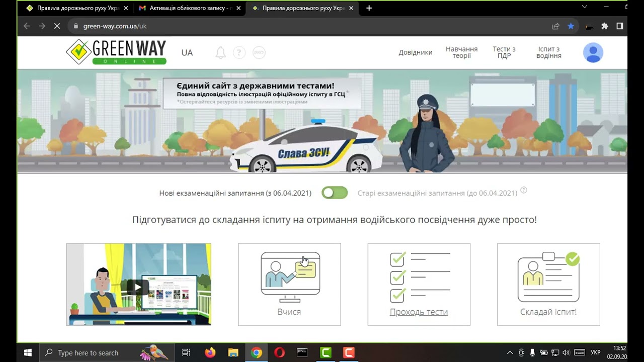Screen dimensions: 644x362
Task: Open Windows Start menu
Action: (x=28, y=352)
